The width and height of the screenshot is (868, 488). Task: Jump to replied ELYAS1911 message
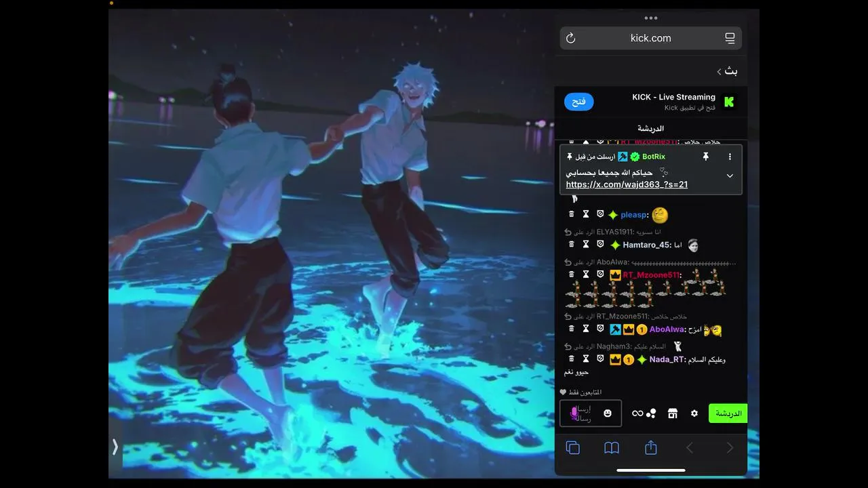(612, 232)
